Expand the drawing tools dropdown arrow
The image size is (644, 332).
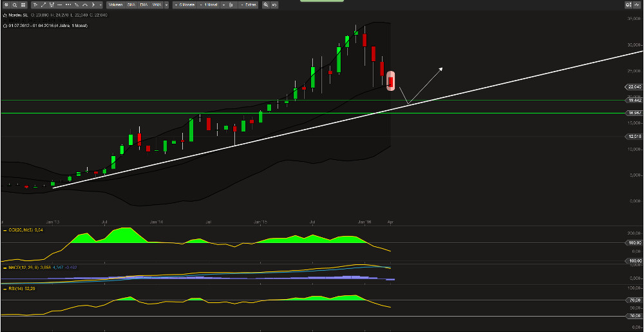pos(100,5)
